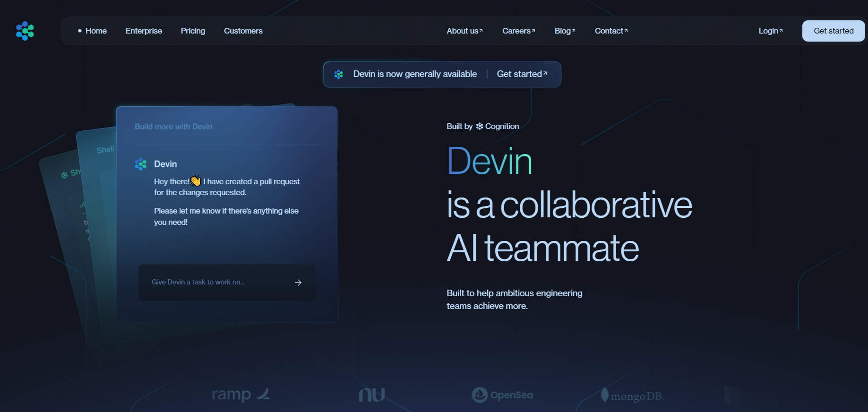
Task: Click the Devin icon in announcement banner
Action: pos(338,74)
